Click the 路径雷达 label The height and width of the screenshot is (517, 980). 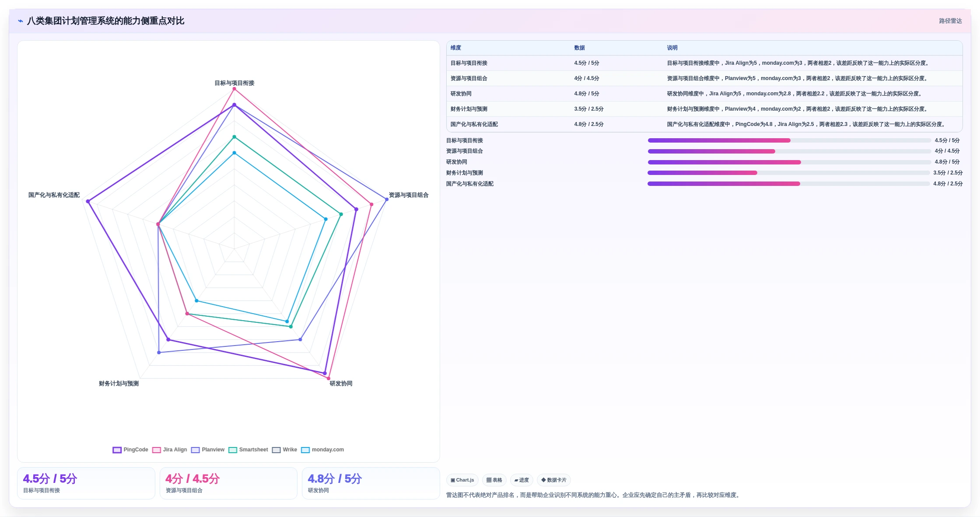[950, 21]
